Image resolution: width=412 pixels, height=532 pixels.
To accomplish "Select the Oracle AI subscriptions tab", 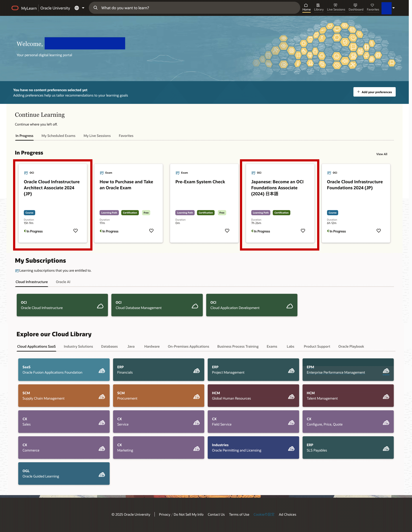I will (x=63, y=282).
